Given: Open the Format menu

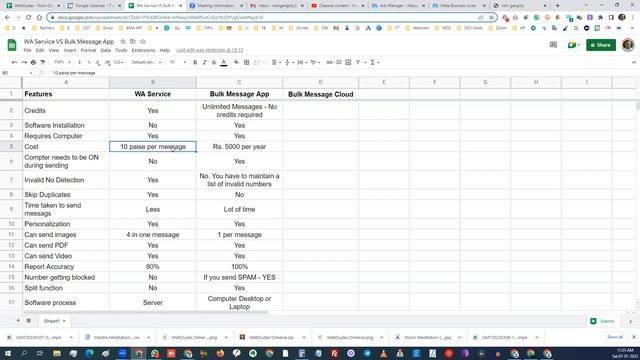Looking at the screenshot, I should coord(88,50).
